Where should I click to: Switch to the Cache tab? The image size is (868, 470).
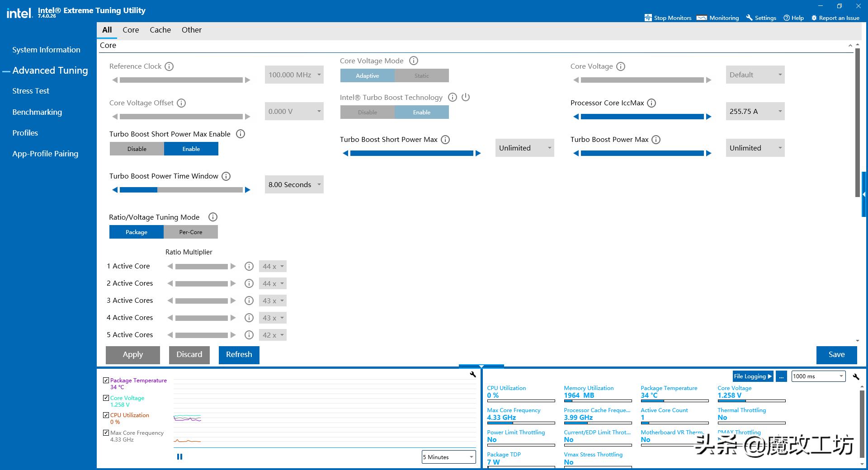point(160,30)
